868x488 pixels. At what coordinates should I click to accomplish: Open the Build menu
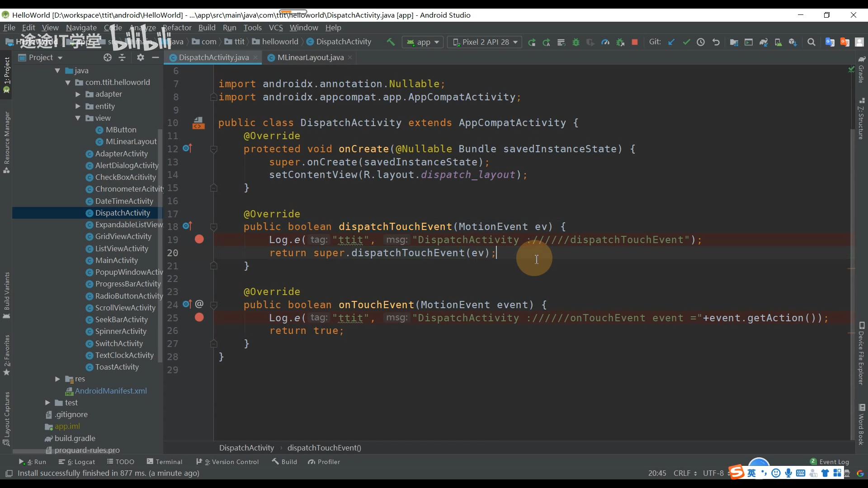click(207, 28)
